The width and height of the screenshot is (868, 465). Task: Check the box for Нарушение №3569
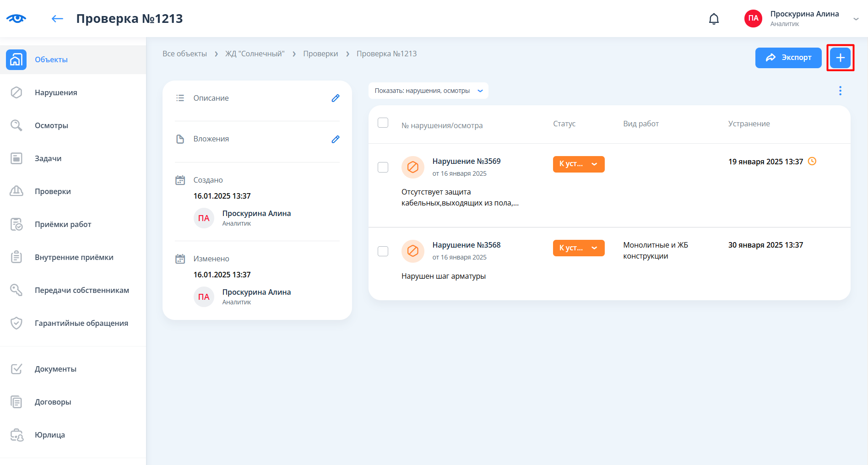383,167
